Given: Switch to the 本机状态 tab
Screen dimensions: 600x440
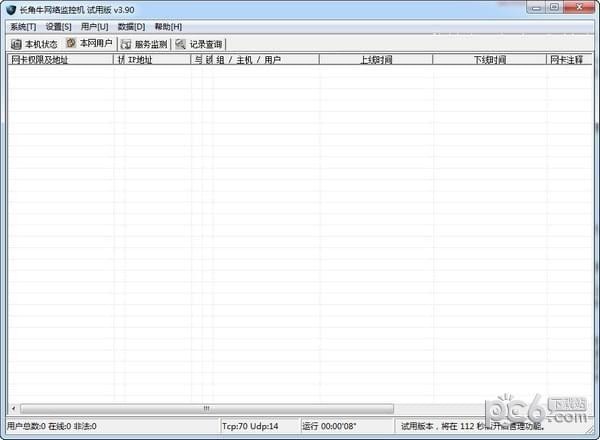Looking at the screenshot, I should (x=34, y=44).
